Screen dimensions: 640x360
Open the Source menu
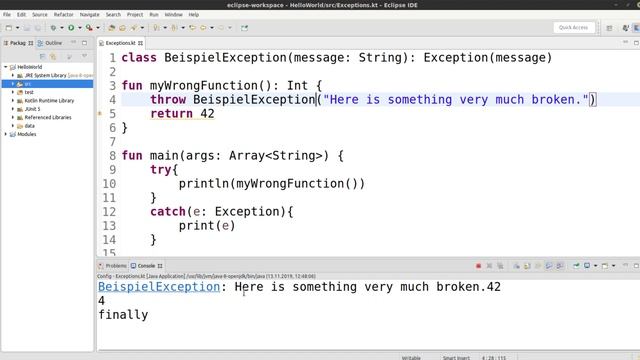coord(40,14)
